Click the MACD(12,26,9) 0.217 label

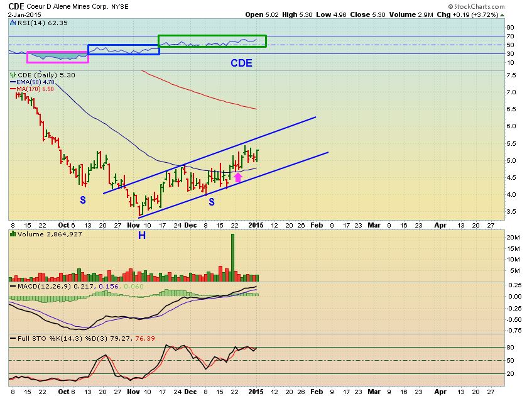tap(56, 286)
